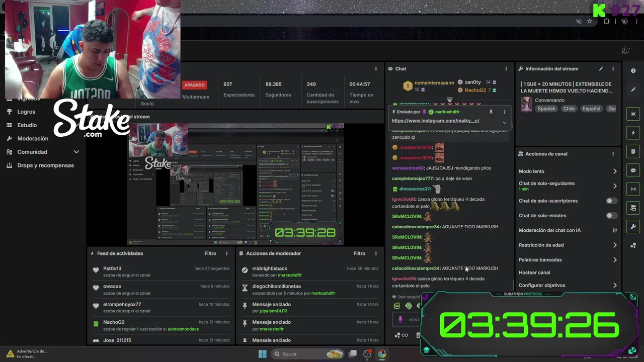The width and height of the screenshot is (644, 362).
Task: Open the Chat panel options menu
Action: click(x=506, y=69)
